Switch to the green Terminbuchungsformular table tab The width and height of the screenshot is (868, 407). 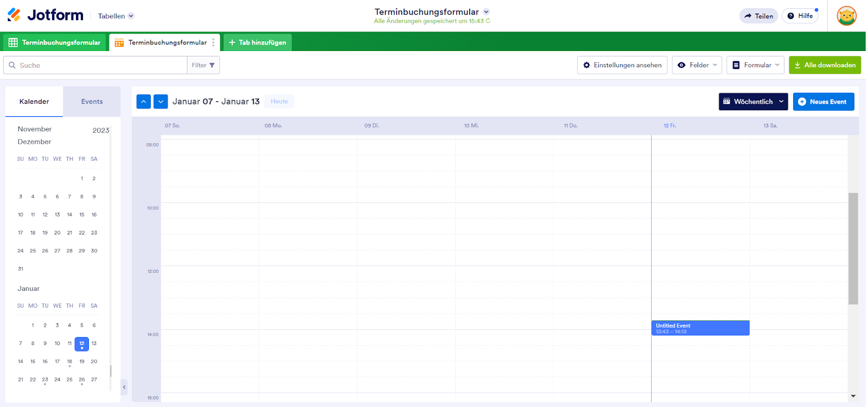[x=54, y=42]
